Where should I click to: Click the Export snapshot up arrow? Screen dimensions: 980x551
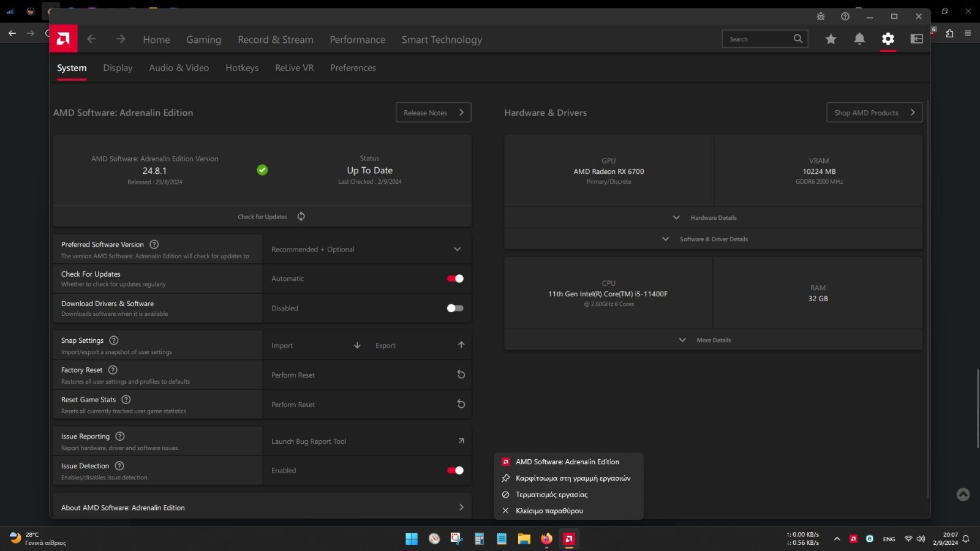click(x=461, y=345)
